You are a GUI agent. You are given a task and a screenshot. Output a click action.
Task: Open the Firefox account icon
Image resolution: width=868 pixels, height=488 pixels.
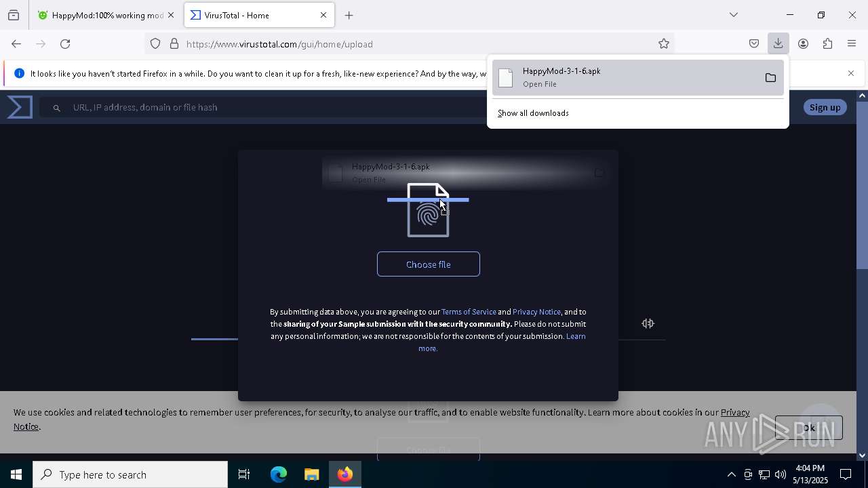[x=803, y=44]
